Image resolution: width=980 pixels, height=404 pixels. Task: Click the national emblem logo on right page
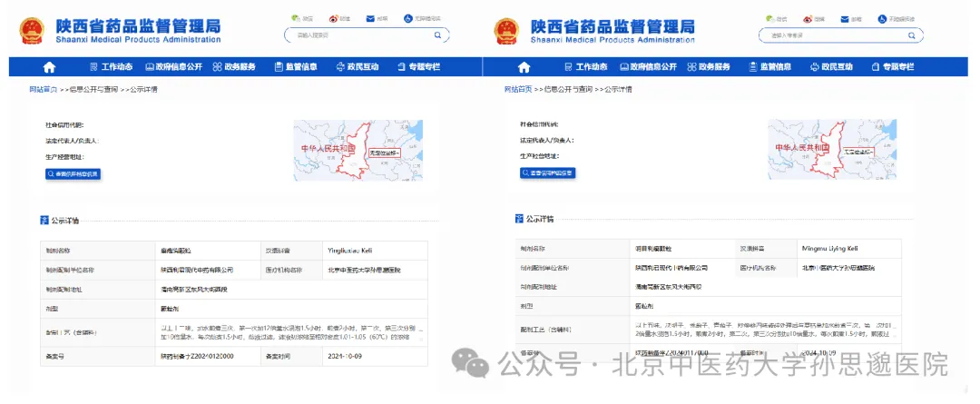click(x=506, y=31)
